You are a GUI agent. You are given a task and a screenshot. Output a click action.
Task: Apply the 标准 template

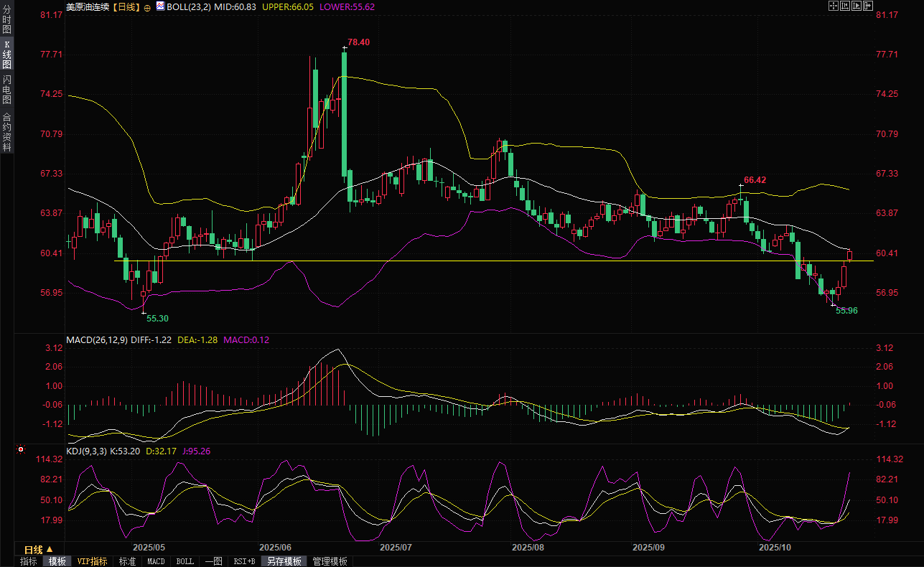click(127, 561)
